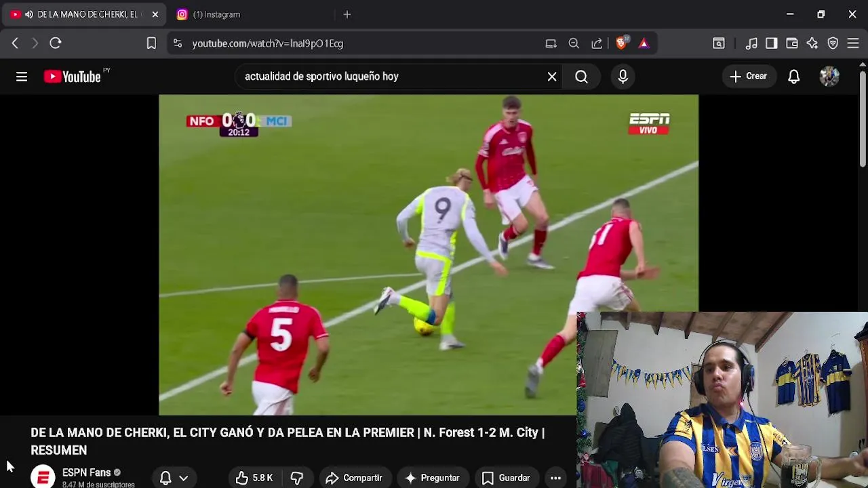Screen dimensions: 868x488
Task: Open the ESPN Fans channel name
Action: coord(86,472)
